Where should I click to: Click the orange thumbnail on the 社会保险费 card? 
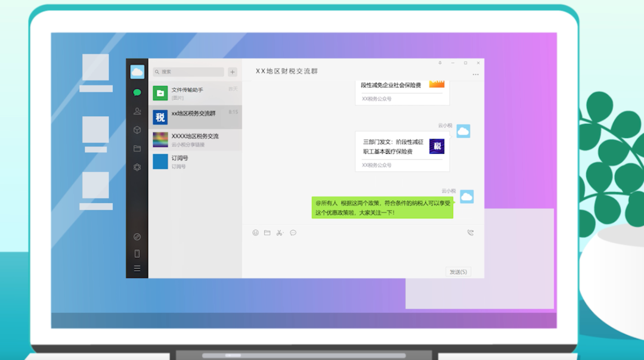[x=436, y=83]
